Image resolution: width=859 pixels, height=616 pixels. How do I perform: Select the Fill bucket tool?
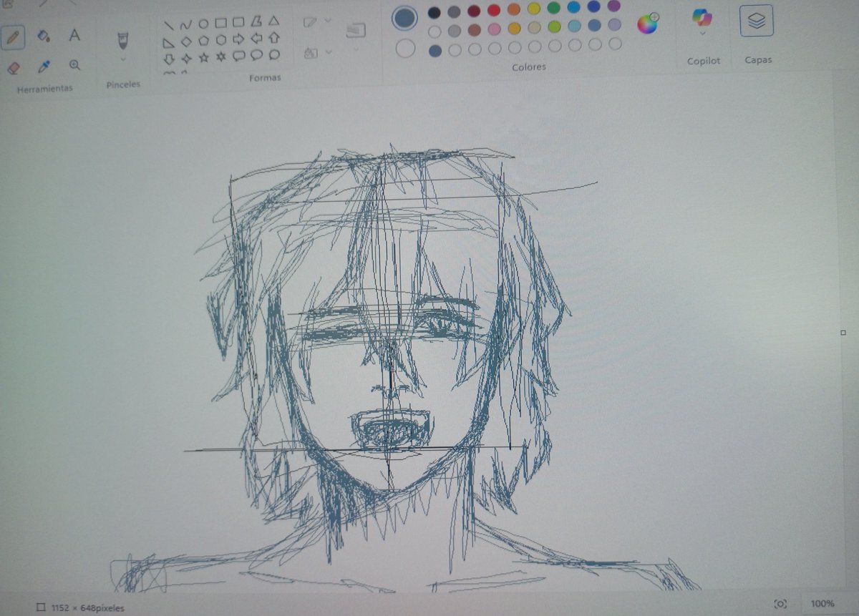pos(43,36)
